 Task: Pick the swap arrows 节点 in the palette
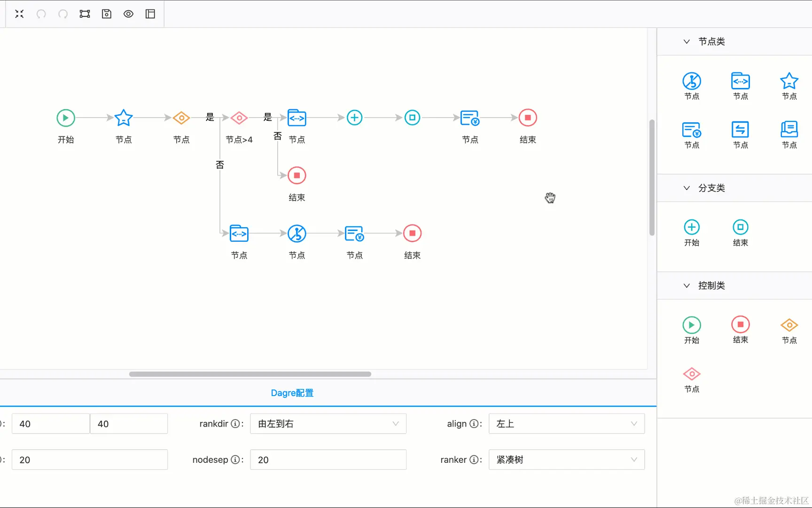(741, 130)
